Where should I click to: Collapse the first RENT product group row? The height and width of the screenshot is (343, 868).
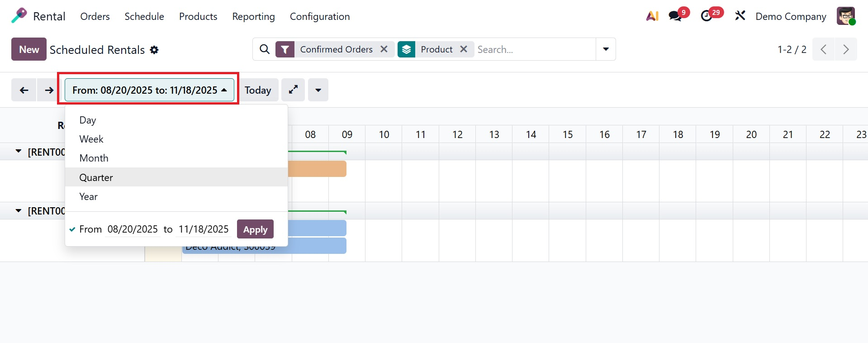point(19,152)
